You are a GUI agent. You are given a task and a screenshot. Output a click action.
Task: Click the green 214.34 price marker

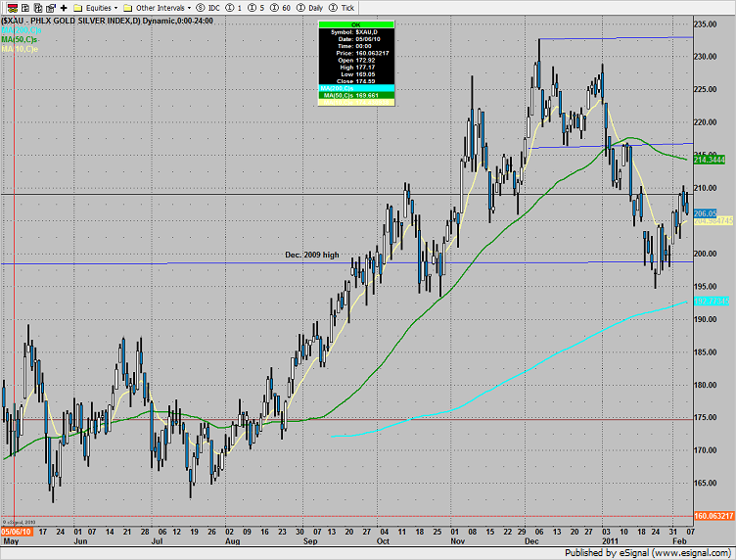pos(712,159)
